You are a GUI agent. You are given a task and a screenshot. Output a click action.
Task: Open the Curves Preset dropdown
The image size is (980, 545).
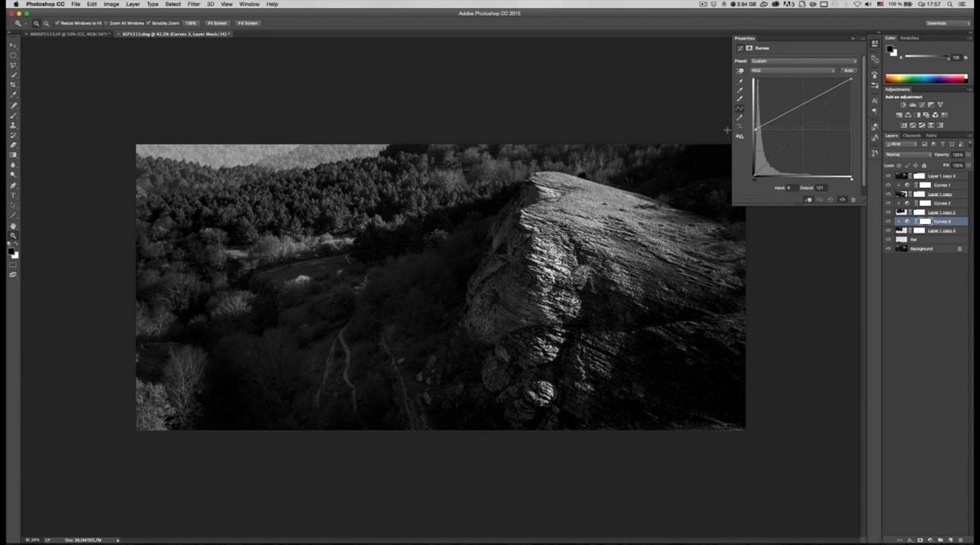pos(804,61)
